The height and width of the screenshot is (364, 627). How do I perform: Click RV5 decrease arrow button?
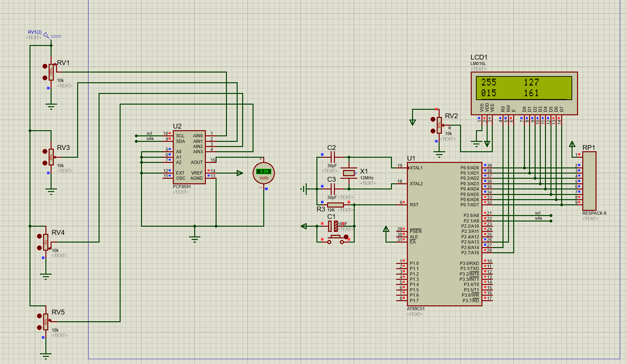coord(39,327)
